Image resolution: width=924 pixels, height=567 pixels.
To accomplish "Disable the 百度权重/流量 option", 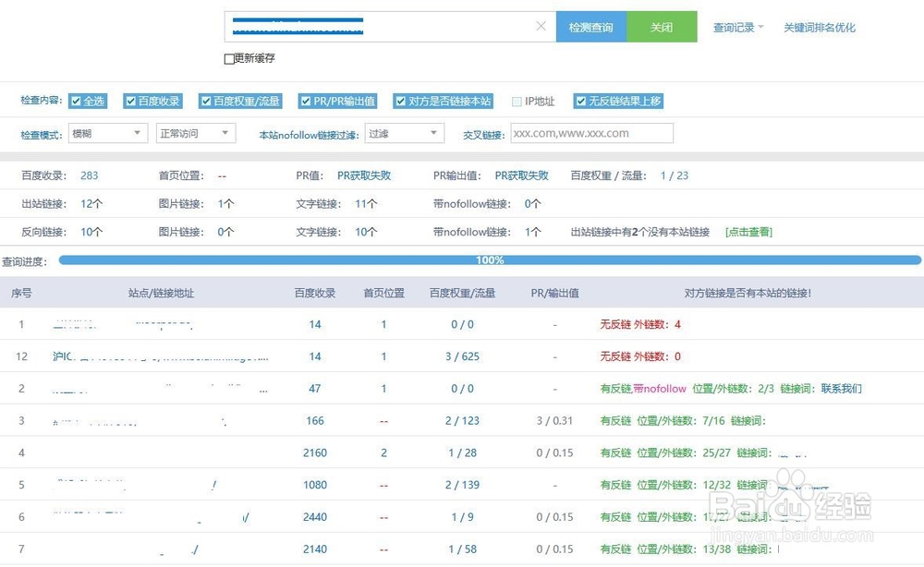I will click(208, 101).
